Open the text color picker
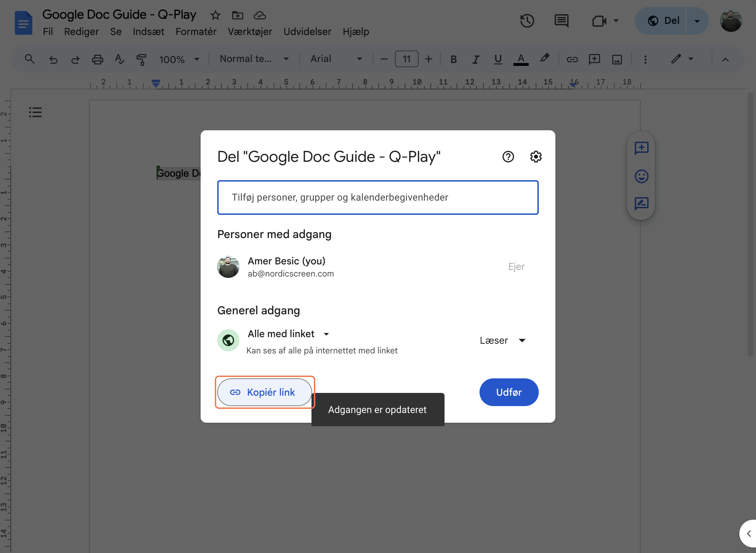The image size is (756, 553). click(521, 60)
